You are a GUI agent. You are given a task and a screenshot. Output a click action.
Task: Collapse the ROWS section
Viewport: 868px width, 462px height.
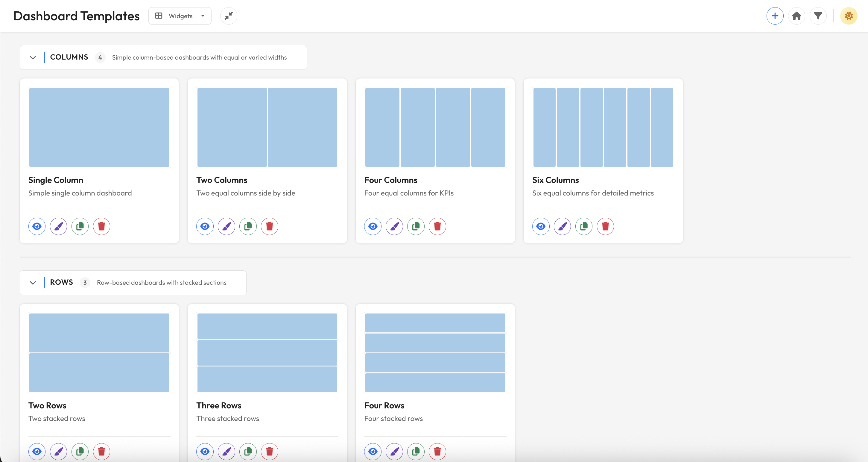coord(33,283)
